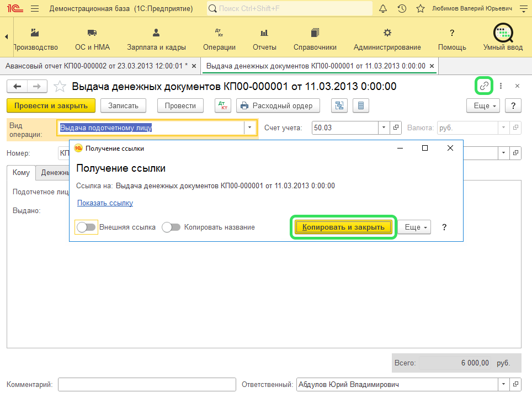
Task: Click Провести и закрыть button
Action: point(51,105)
